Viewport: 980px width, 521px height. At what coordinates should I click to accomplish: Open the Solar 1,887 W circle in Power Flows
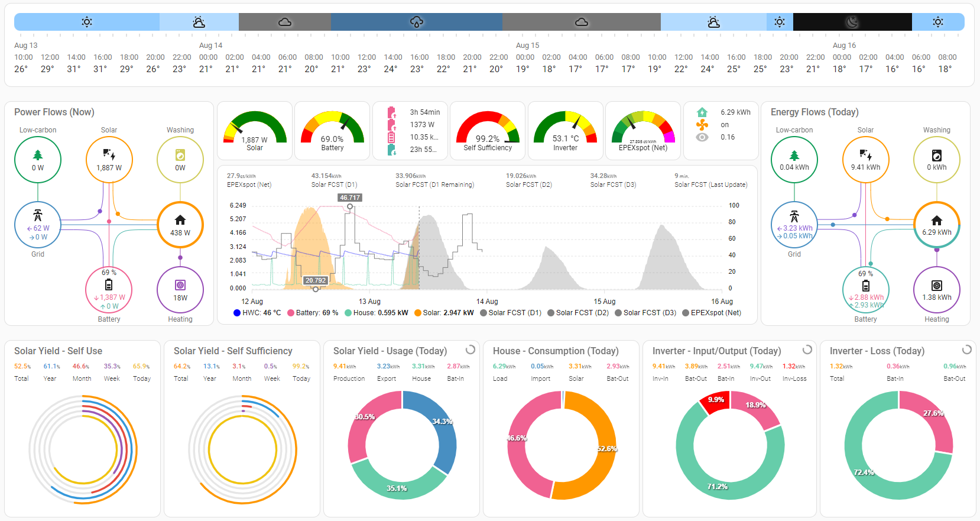[x=109, y=160]
